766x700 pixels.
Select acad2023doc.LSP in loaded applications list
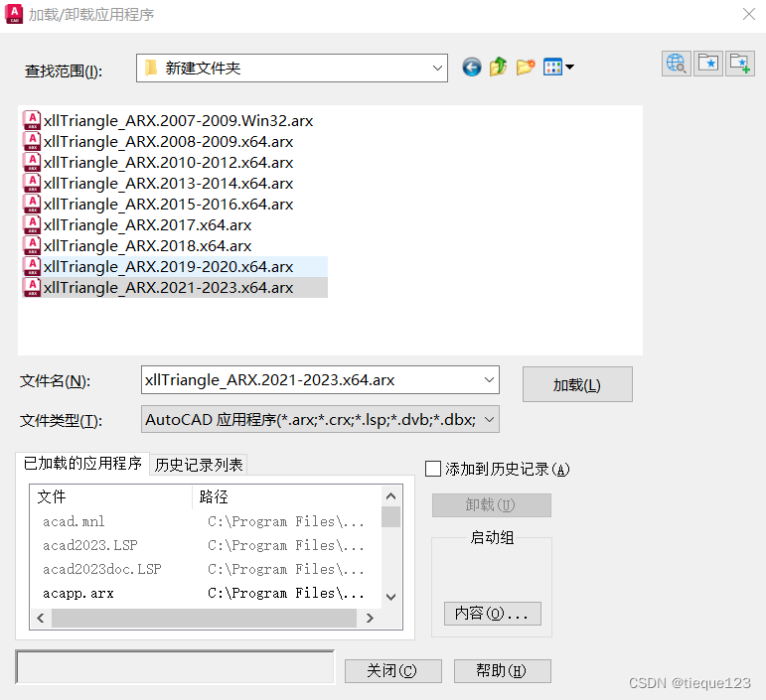[102, 569]
